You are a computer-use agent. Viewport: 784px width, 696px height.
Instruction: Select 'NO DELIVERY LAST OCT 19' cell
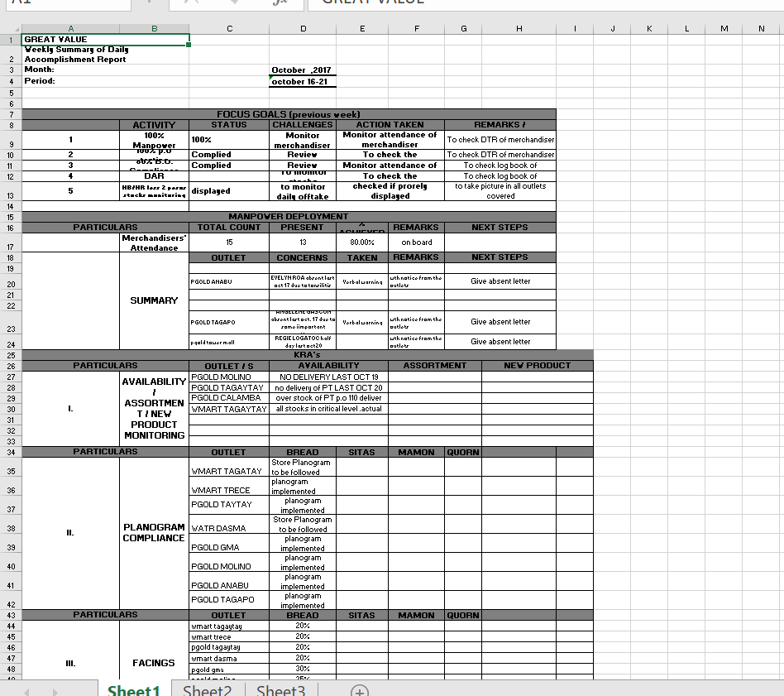click(x=328, y=377)
